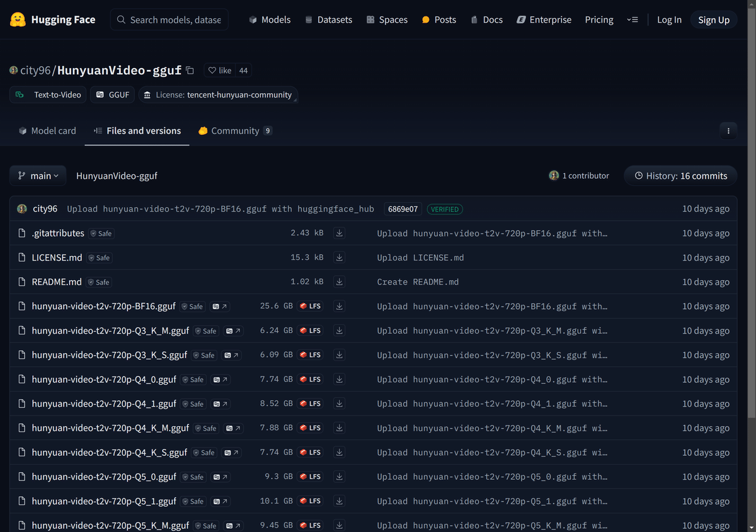Open 'Create README.md' commit message

coord(418,282)
